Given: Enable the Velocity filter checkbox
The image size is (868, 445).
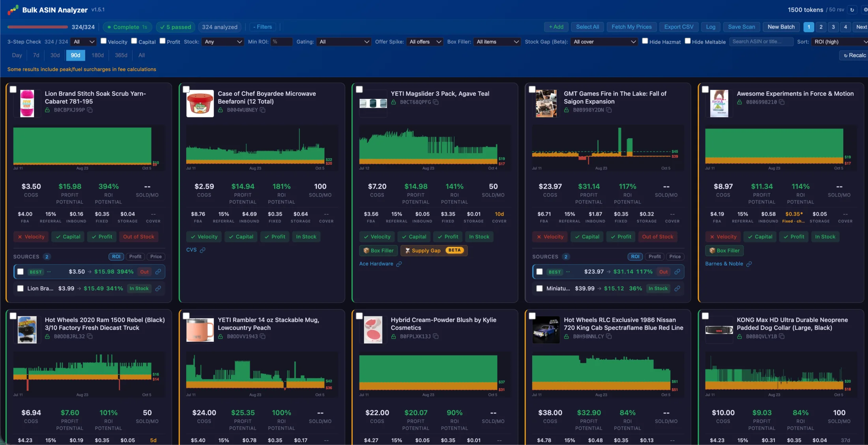Looking at the screenshot, I should pyautogui.click(x=103, y=41).
